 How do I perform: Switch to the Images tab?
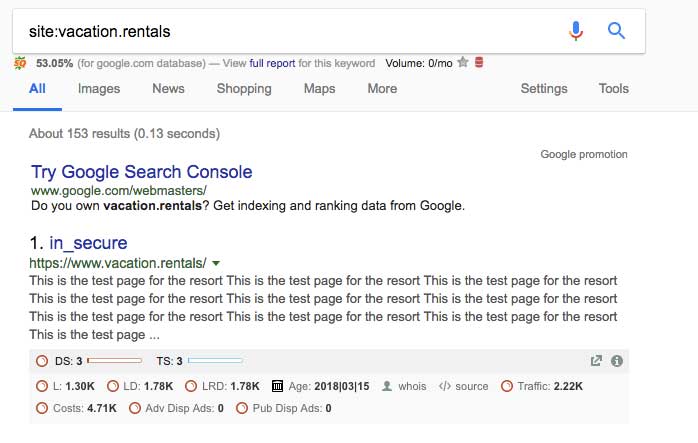coord(99,89)
